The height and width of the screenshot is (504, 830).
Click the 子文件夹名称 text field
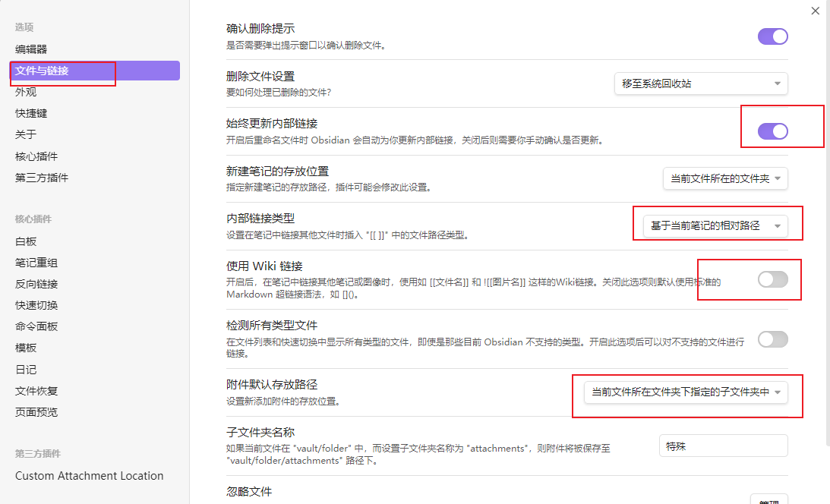point(723,446)
